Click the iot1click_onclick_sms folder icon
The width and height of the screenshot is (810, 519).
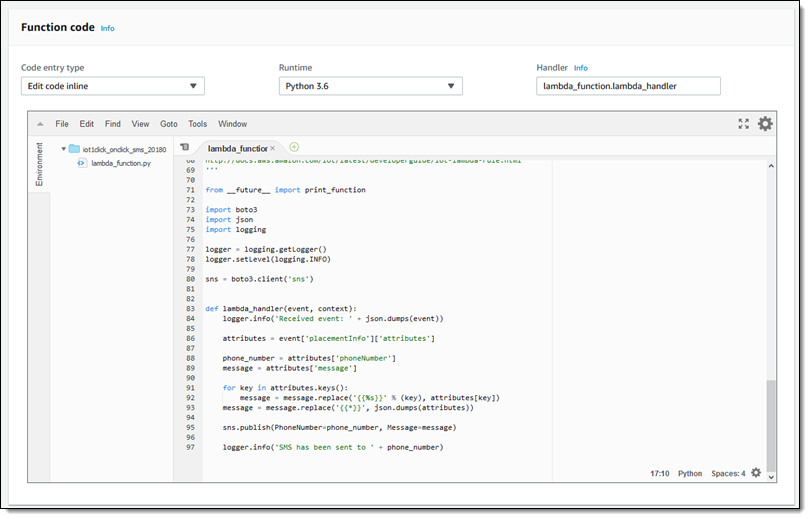click(73, 149)
